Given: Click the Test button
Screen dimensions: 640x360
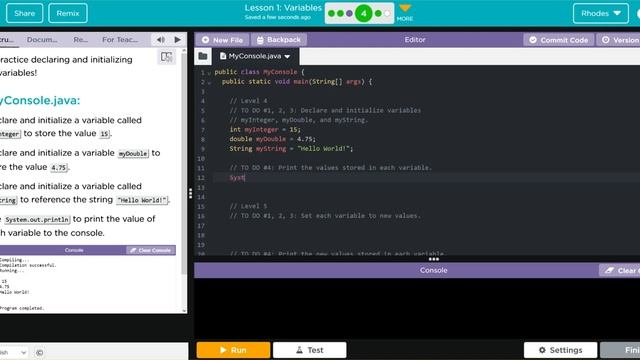Looking at the screenshot, I should (x=310, y=350).
